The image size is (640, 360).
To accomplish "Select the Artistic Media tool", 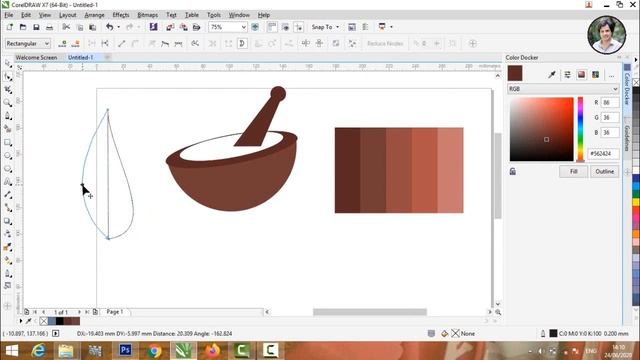I will 8,129.
